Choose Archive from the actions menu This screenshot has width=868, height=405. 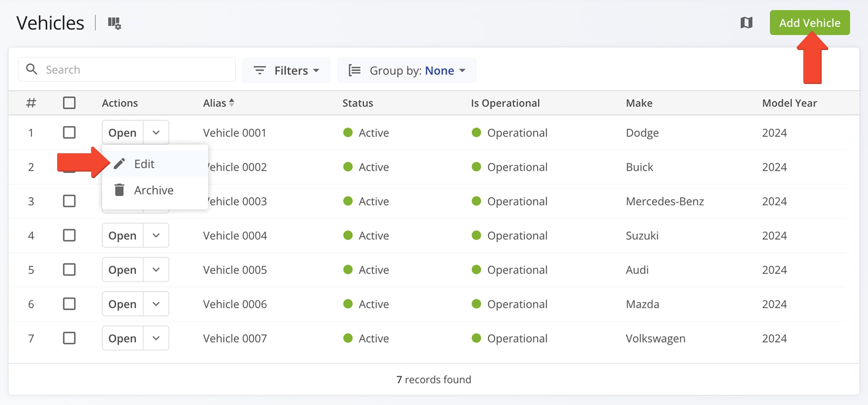tap(155, 190)
